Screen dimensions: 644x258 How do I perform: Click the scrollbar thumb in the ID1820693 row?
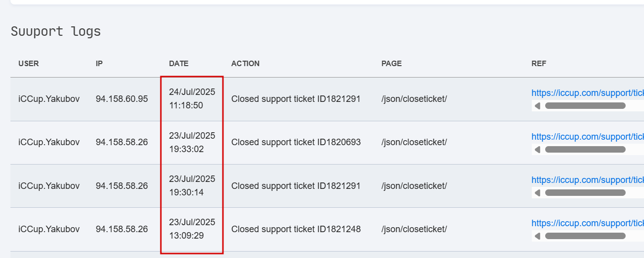click(x=585, y=149)
